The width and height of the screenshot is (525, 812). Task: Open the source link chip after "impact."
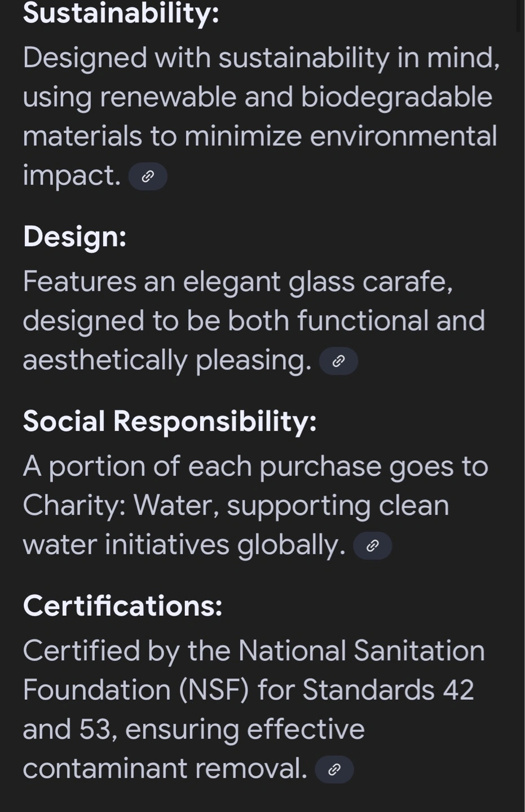(148, 176)
